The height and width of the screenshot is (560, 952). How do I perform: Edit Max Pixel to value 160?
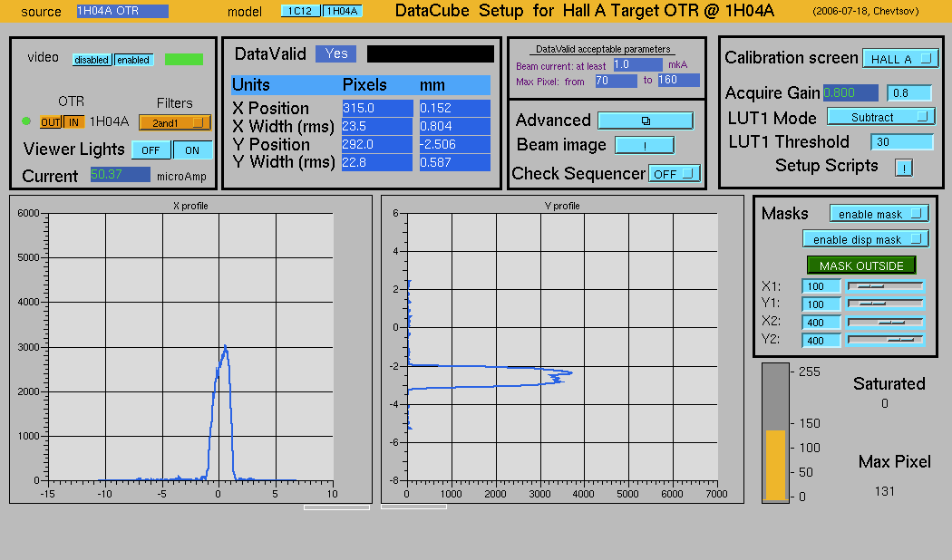(x=678, y=80)
